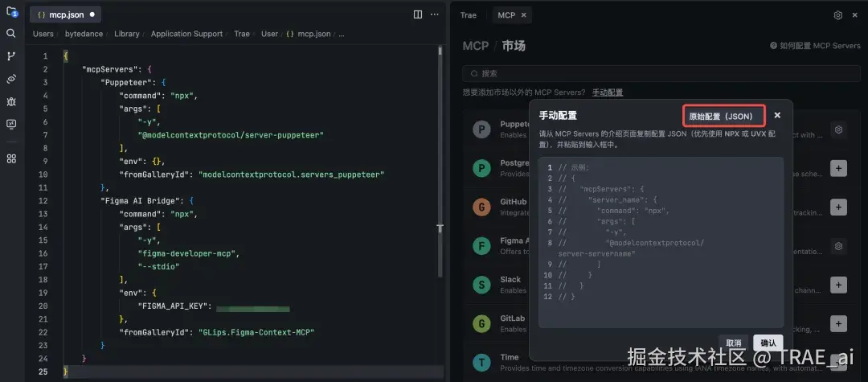Screen dimensions: 868x382
Task: Close the MCP tab
Action: pos(524,15)
